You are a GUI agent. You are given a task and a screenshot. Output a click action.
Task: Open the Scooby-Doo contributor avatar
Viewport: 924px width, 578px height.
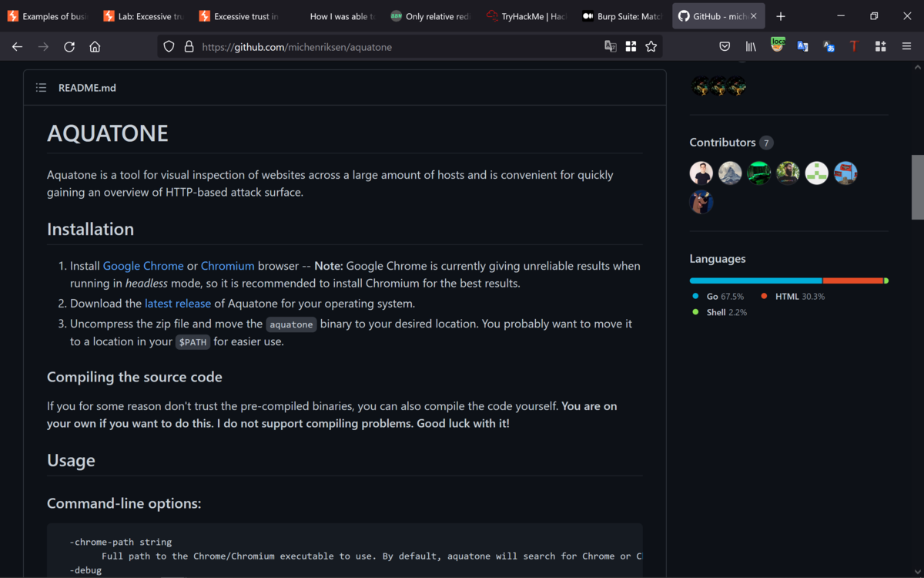tap(701, 202)
